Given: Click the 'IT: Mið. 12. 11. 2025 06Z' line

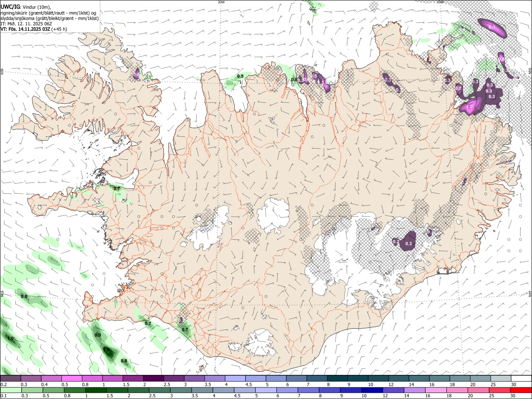Looking at the screenshot, I should pos(26,24).
